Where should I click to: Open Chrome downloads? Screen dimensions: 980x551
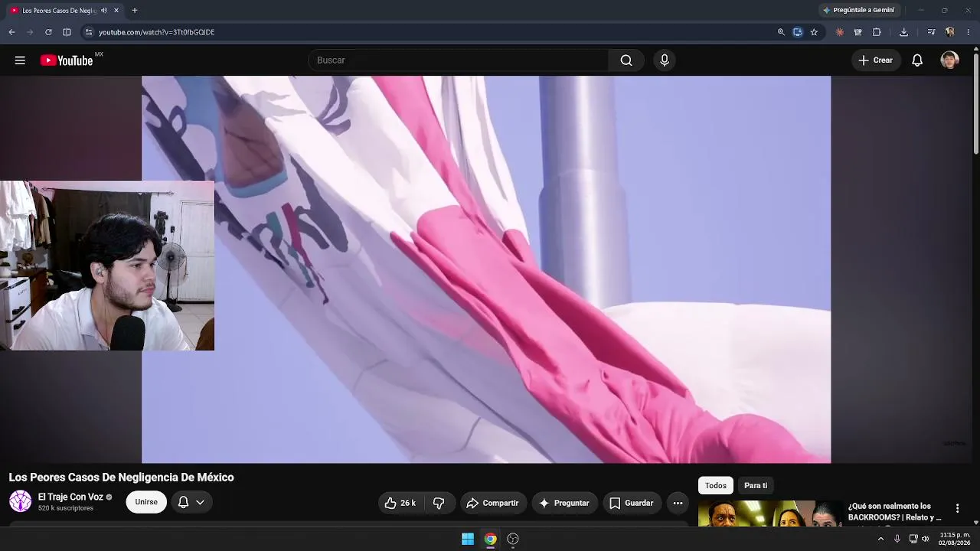click(903, 32)
